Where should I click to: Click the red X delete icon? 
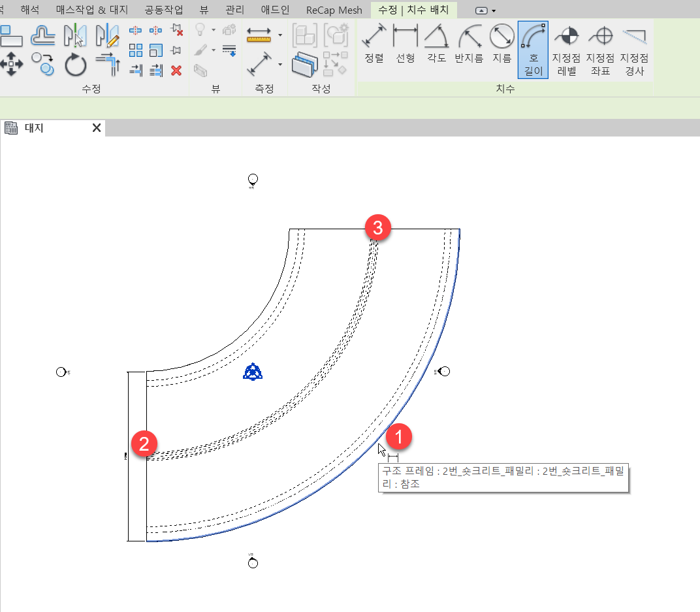click(x=176, y=71)
